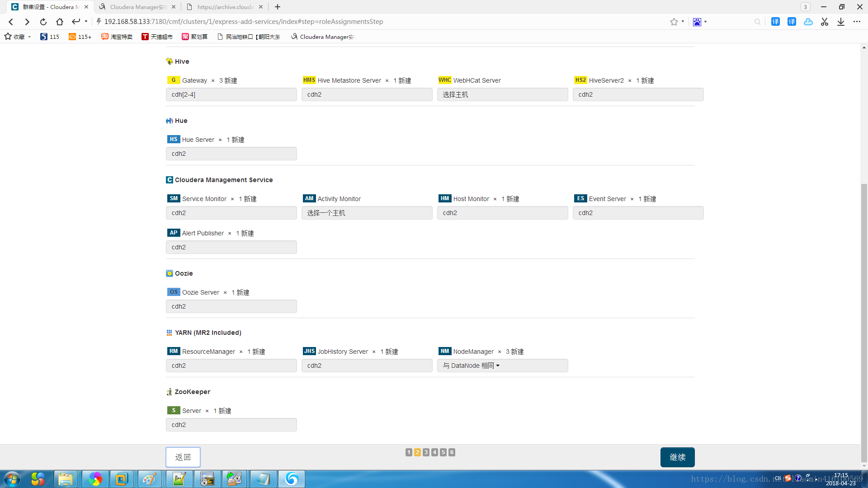Open the browser three-dots menu
The height and width of the screenshot is (488, 868).
857,22
